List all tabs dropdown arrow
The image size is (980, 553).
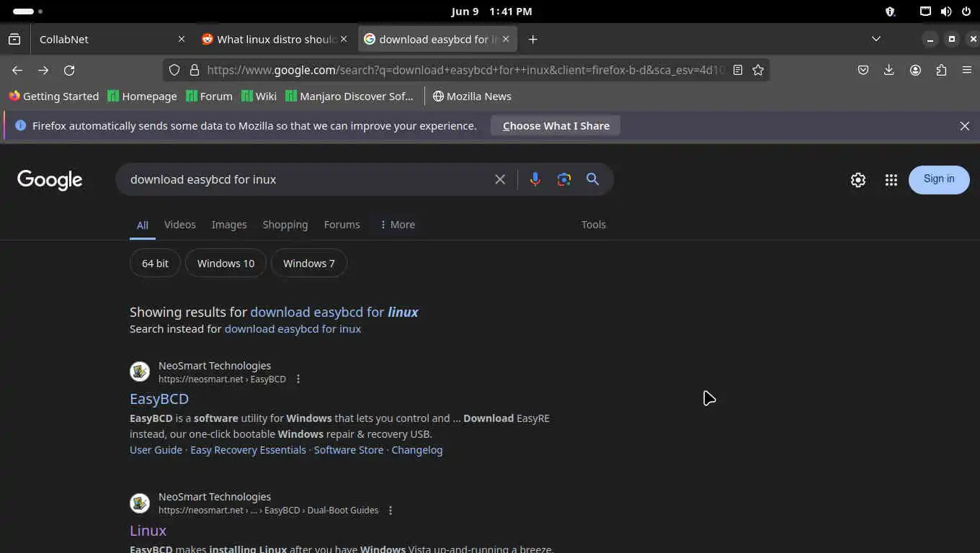pyautogui.click(x=876, y=39)
